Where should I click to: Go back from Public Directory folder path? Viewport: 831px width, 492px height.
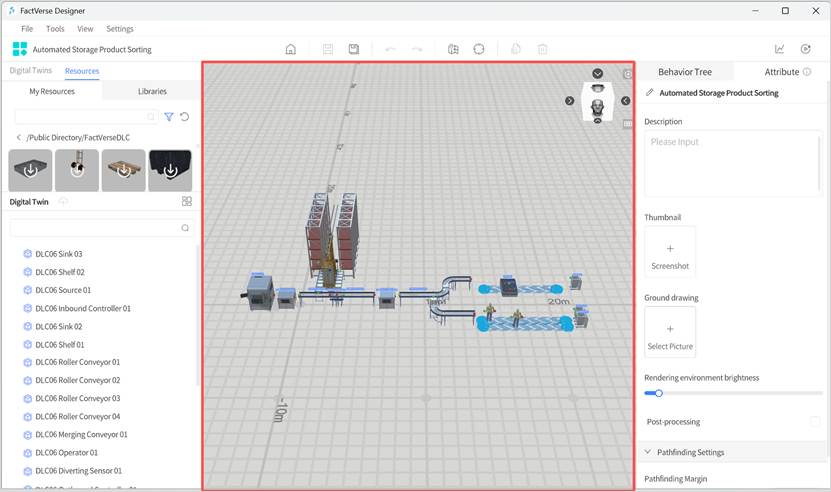pos(19,137)
